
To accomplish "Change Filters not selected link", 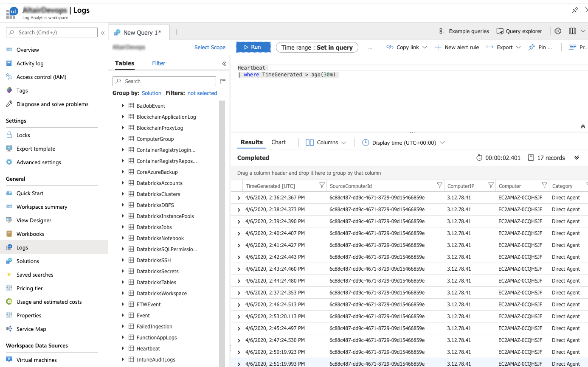I will pyautogui.click(x=202, y=93).
